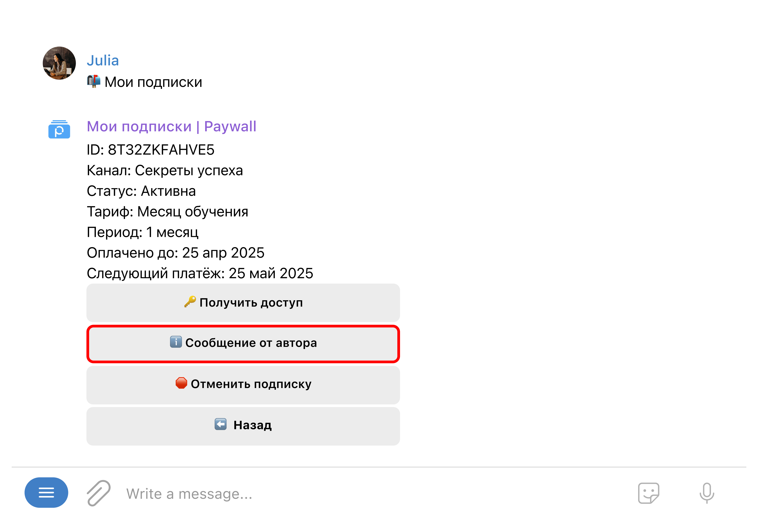The height and width of the screenshot is (532, 758).
Task: Open the bot menu hamburger button
Action: coord(46,492)
